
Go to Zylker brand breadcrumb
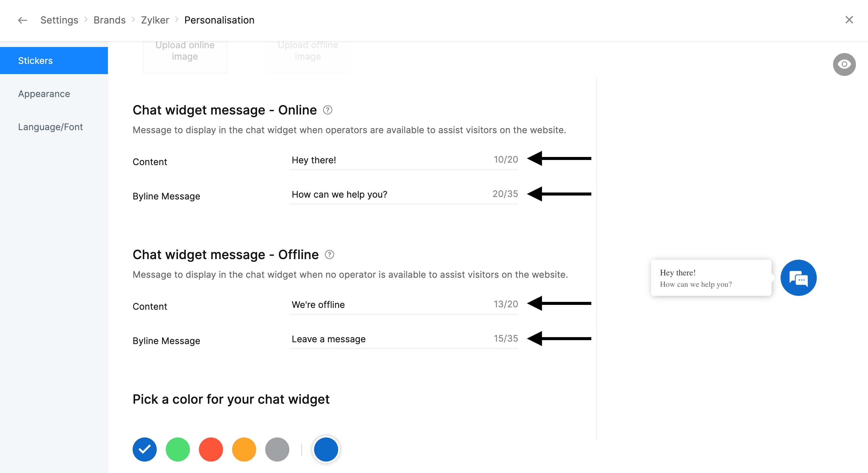pyautogui.click(x=155, y=20)
